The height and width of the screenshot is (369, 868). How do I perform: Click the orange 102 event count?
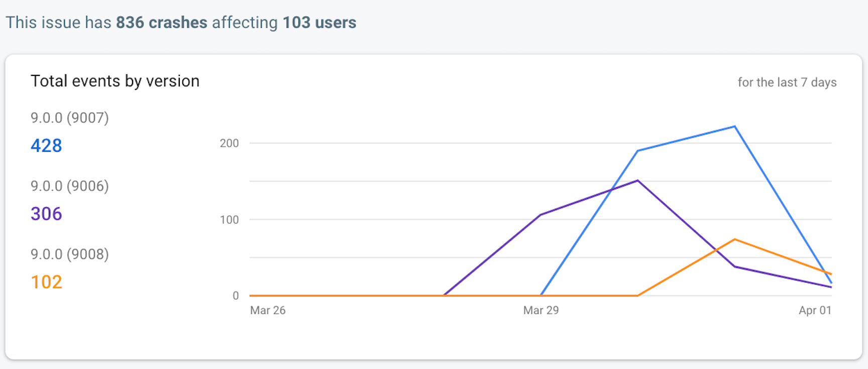46,282
